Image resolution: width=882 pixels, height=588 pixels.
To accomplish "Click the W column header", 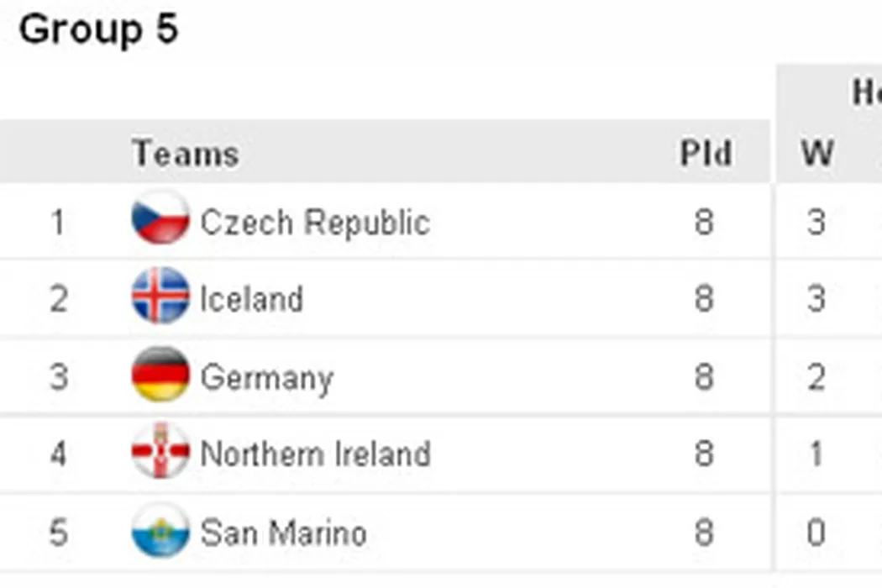I will [x=816, y=154].
